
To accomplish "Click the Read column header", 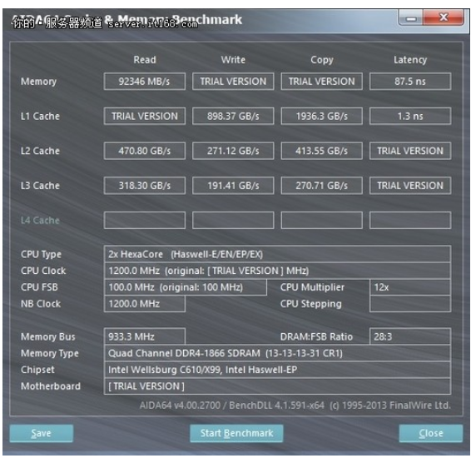I will [x=145, y=60].
